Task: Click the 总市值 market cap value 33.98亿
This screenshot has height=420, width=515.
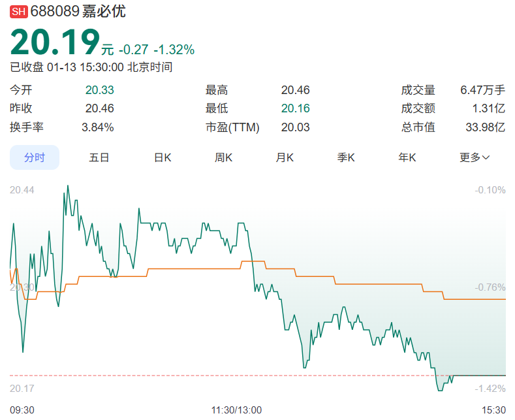Action: pyautogui.click(x=485, y=127)
